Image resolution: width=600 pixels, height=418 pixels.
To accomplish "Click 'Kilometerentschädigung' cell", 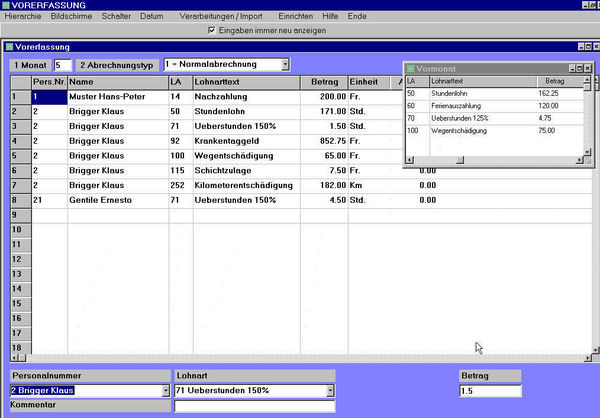I will [247, 185].
